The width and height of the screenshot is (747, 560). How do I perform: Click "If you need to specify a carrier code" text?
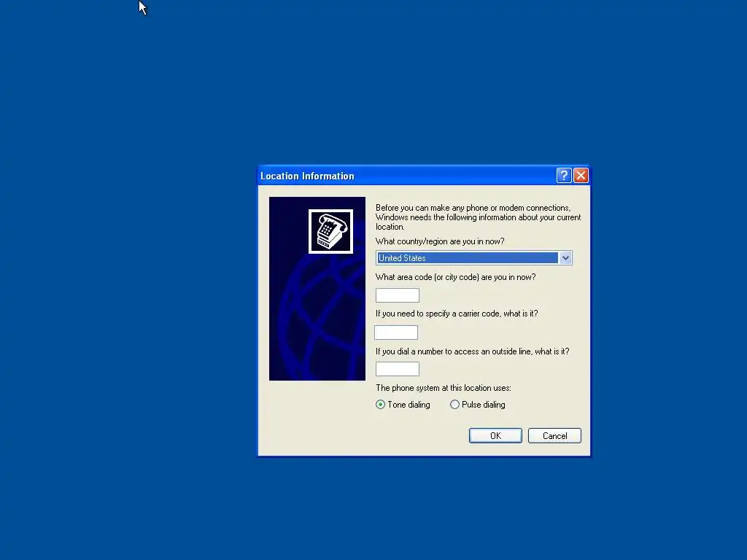[457, 314]
